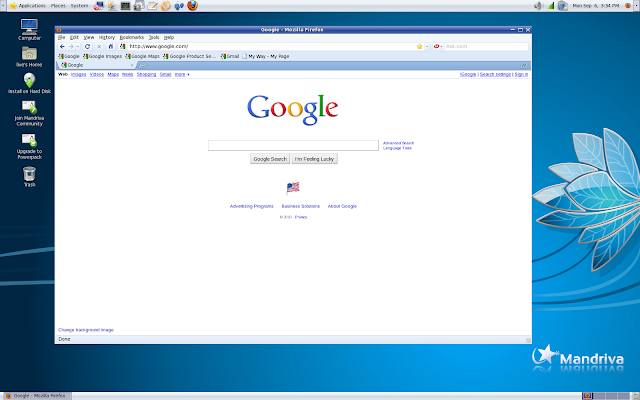Click the Back arrow in Firefox toolbar
This screenshot has height=400, width=640.
click(62, 47)
